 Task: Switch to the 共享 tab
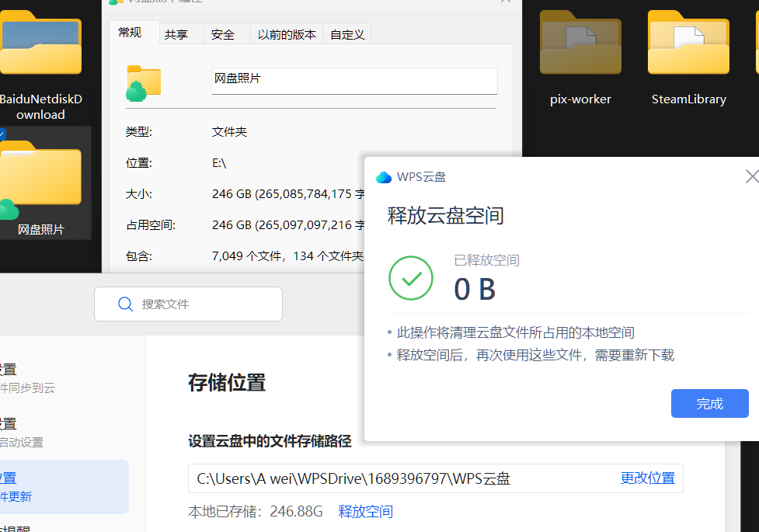coord(176,34)
